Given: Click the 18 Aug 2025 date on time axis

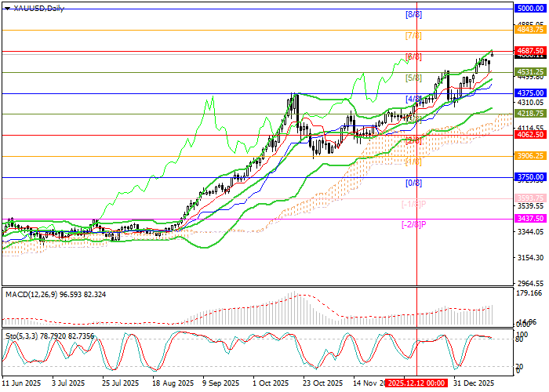Looking at the screenshot, I should (x=173, y=383).
